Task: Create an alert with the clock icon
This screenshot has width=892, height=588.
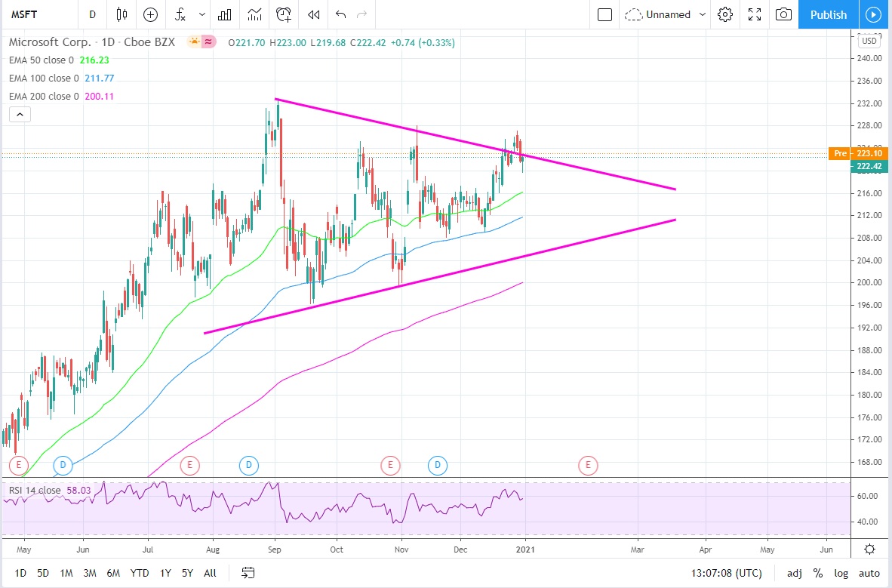Action: click(x=284, y=14)
